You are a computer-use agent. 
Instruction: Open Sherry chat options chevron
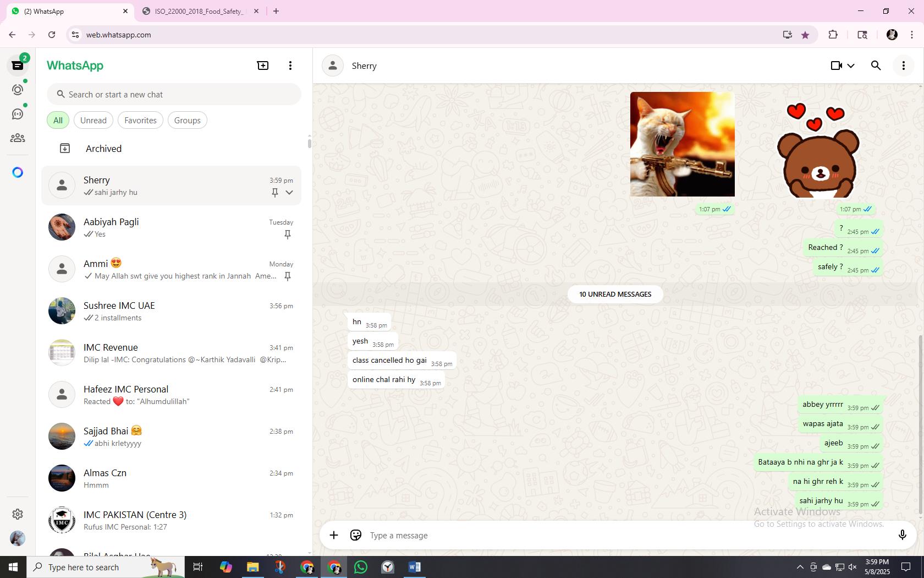289,192
